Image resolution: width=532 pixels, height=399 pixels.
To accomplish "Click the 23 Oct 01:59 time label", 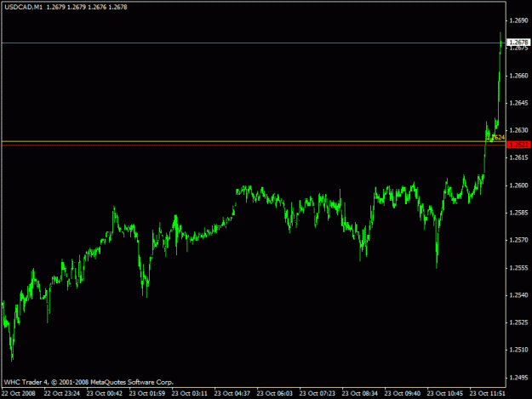I will [147, 394].
